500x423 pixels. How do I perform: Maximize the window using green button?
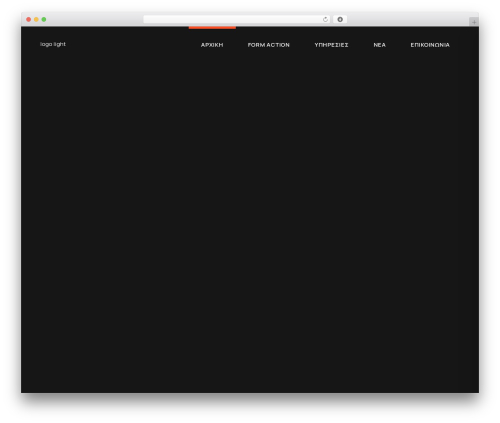tap(44, 19)
